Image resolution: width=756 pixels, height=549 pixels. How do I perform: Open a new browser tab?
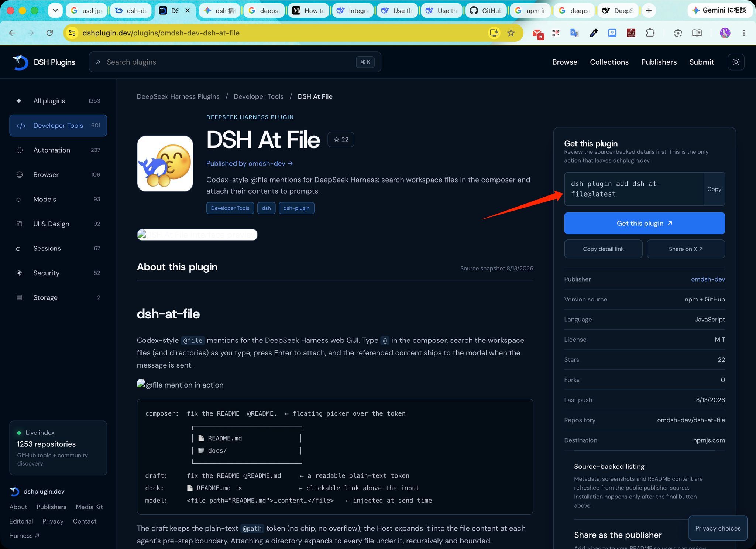click(649, 11)
